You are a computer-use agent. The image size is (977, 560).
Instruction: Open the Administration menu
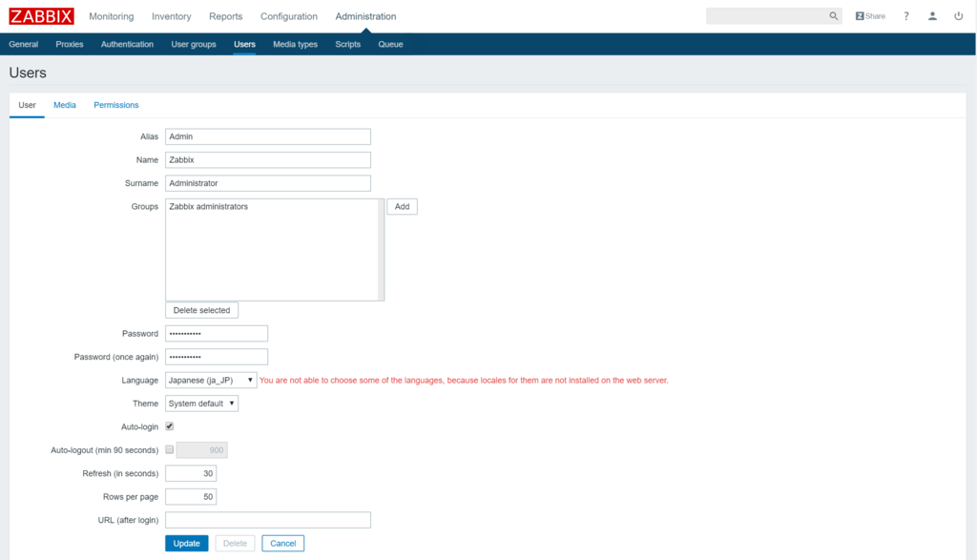click(365, 16)
